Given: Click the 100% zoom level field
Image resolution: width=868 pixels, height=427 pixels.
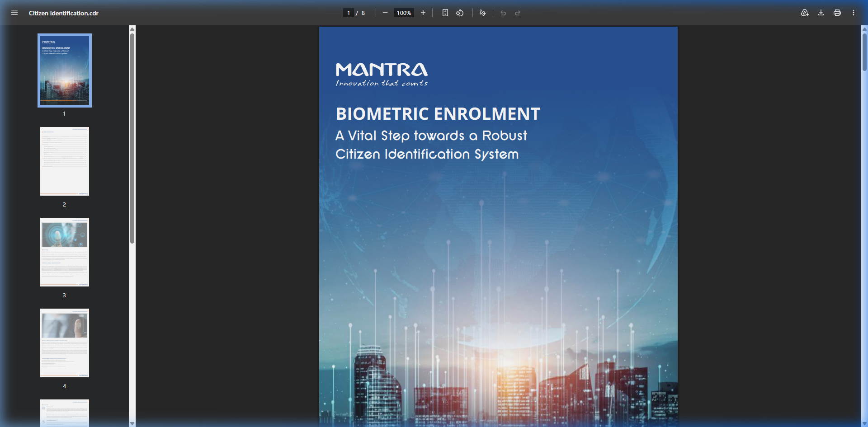Looking at the screenshot, I should 404,13.
